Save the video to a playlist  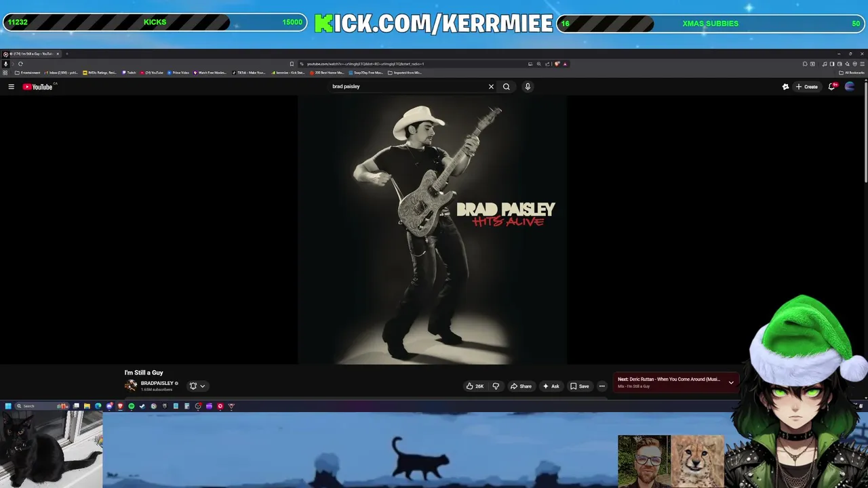click(580, 386)
